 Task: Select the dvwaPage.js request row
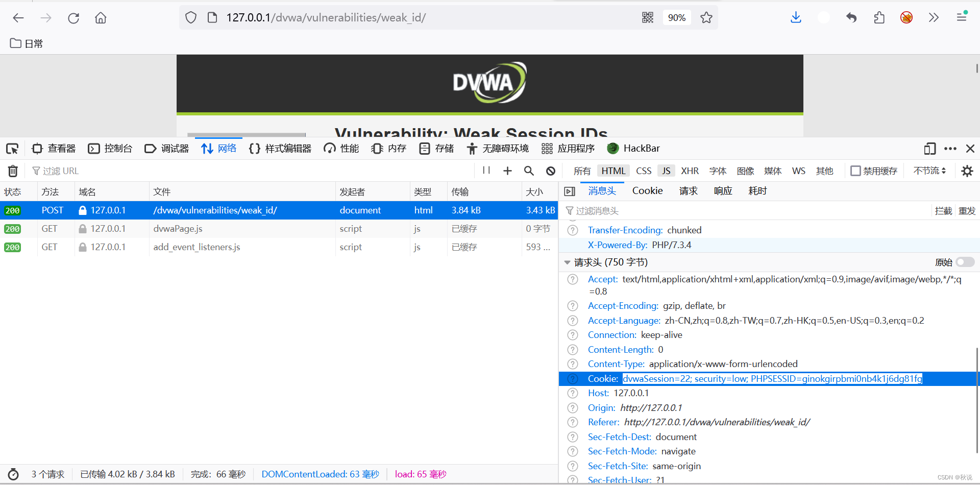pyautogui.click(x=279, y=229)
